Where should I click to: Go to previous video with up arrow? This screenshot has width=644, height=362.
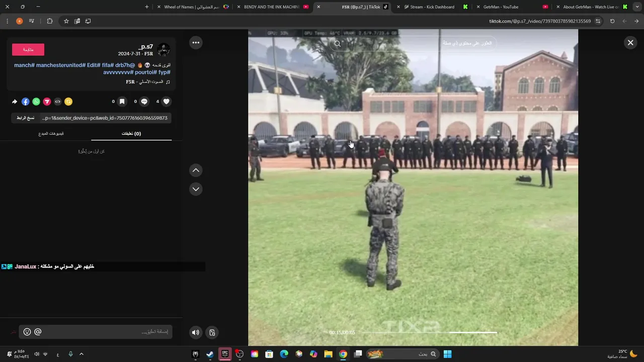196,170
